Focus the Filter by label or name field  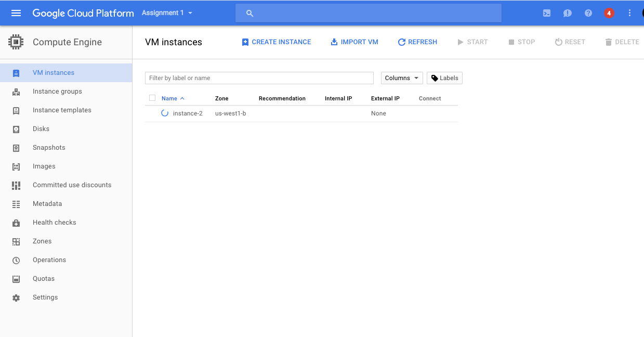pyautogui.click(x=259, y=78)
